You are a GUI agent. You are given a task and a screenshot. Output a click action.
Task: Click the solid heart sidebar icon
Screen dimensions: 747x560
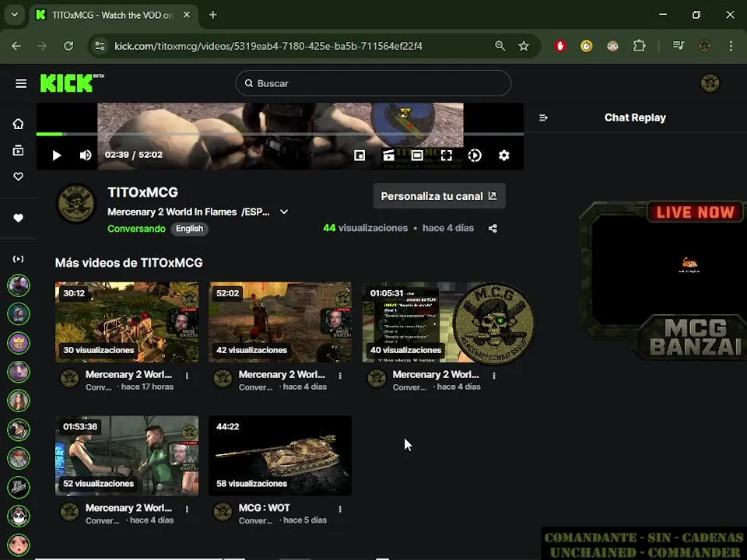click(18, 218)
